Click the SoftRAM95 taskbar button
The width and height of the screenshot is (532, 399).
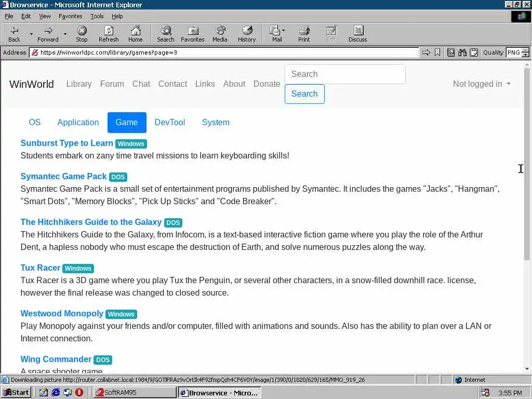(x=134, y=393)
